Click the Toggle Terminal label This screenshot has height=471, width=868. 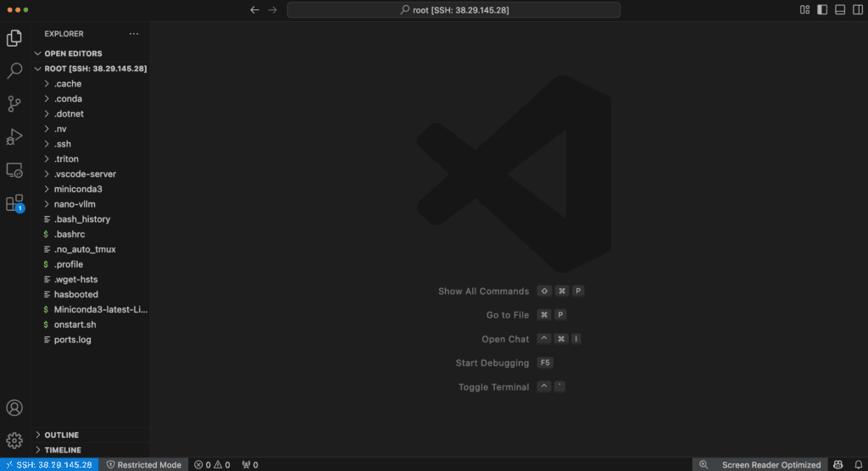pyautogui.click(x=493, y=387)
